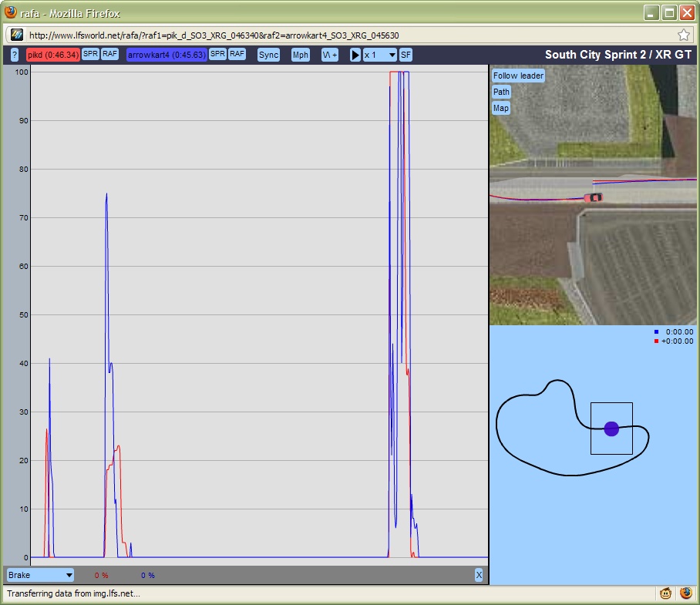
Task: Toggle the Path overlay button
Action: pos(501,92)
